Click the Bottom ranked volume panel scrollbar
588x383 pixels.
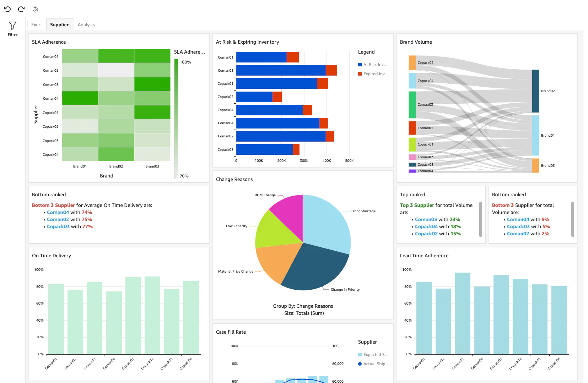(573, 219)
